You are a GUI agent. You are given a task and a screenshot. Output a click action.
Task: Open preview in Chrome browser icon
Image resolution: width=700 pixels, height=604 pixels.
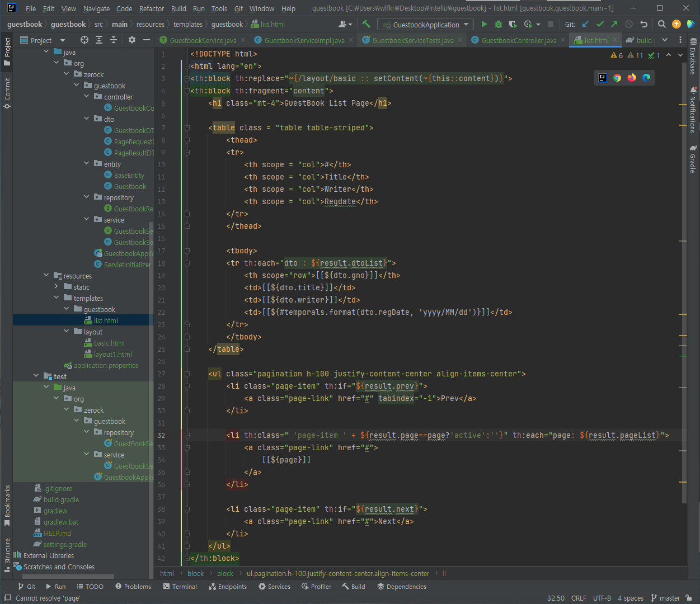[617, 78]
